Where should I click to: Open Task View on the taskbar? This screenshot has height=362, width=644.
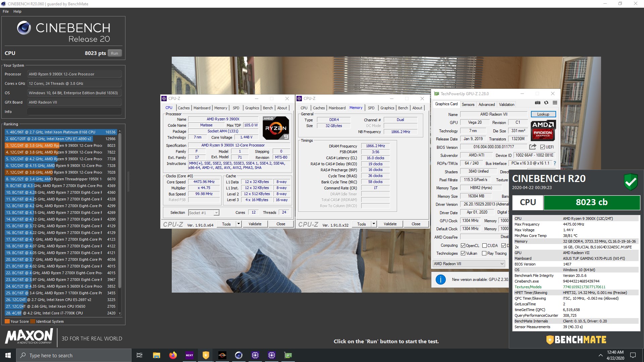tap(140, 355)
